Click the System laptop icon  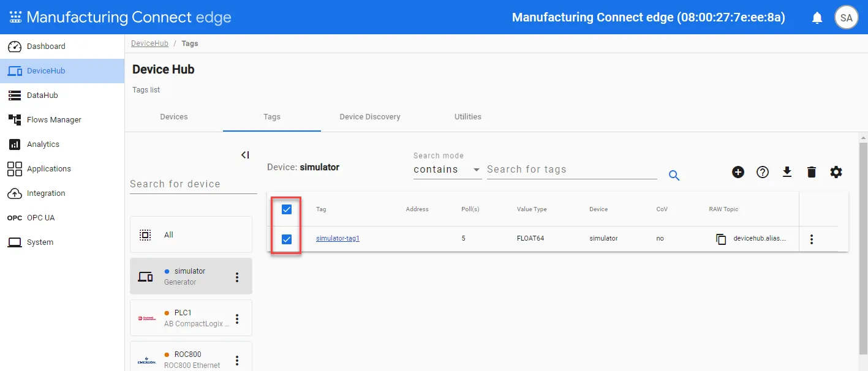point(15,242)
